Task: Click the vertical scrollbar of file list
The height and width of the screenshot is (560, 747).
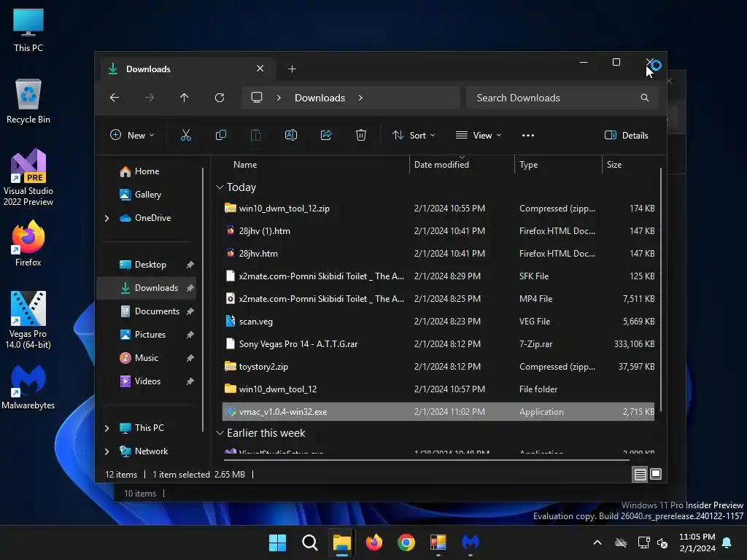Action: 661,290
